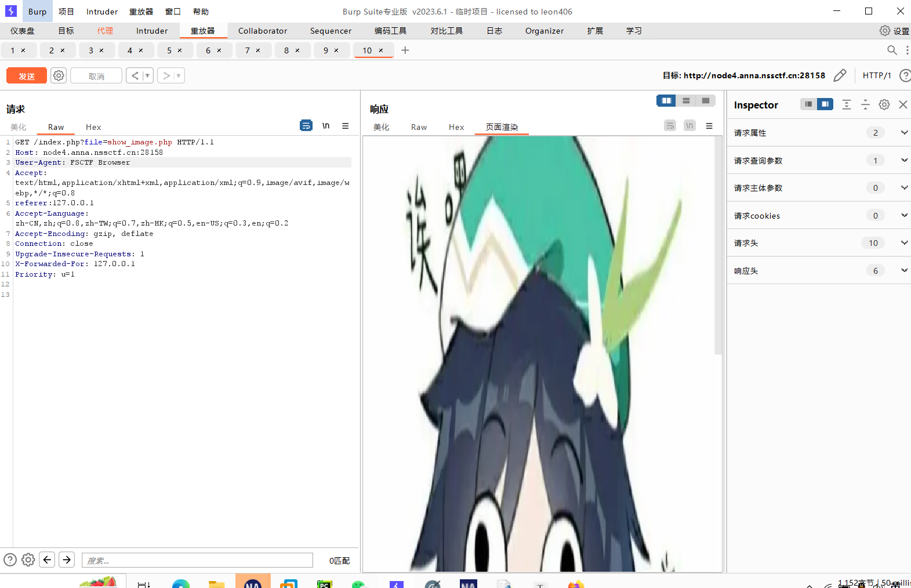Toggle response word wrap icon
Screen dimensions: 911x588
pos(670,125)
